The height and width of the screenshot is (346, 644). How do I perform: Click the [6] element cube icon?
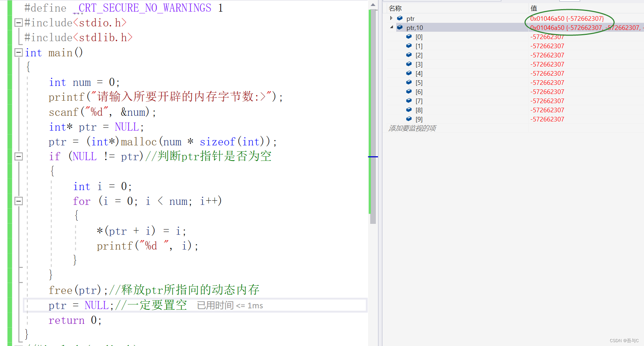pos(409,91)
